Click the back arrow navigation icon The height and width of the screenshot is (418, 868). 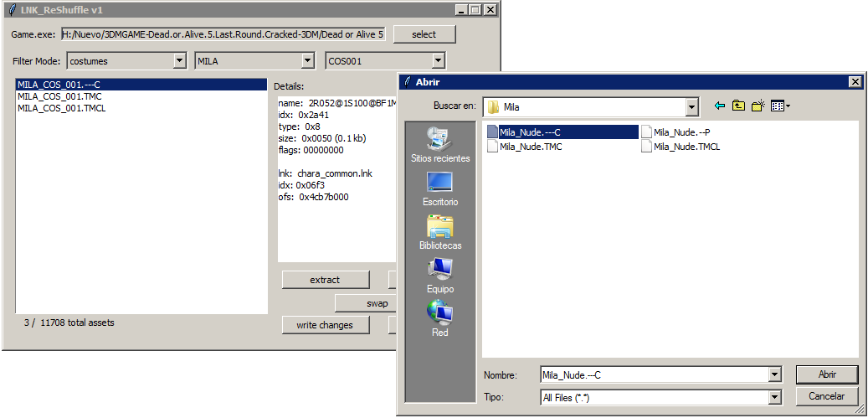[x=719, y=106]
